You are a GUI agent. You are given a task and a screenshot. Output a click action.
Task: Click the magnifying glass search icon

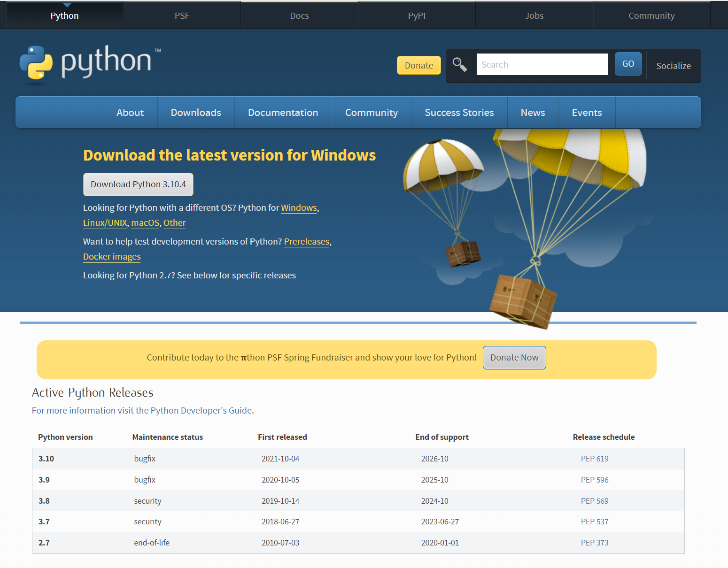(459, 64)
